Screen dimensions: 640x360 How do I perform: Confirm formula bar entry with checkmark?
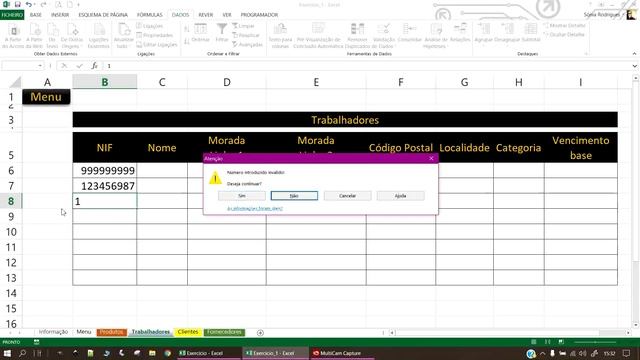tap(79, 66)
